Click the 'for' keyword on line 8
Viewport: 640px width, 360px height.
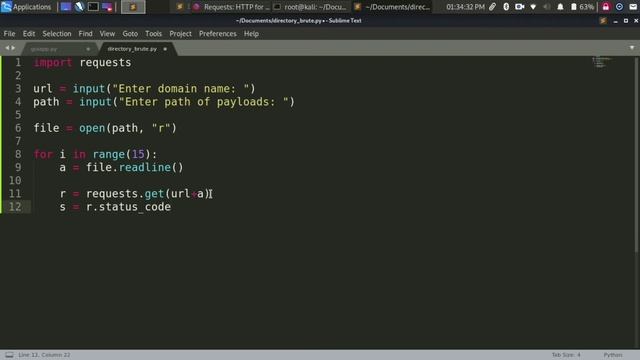(x=43, y=154)
